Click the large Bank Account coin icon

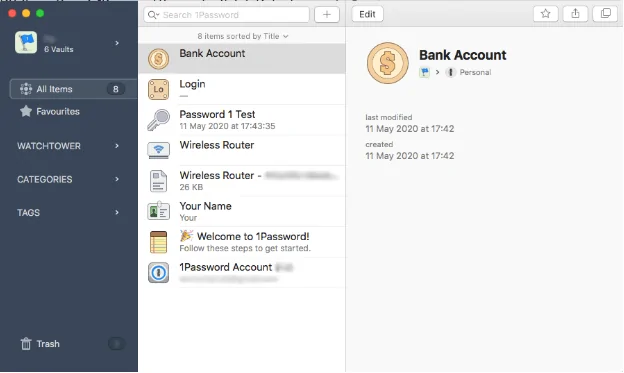point(388,63)
